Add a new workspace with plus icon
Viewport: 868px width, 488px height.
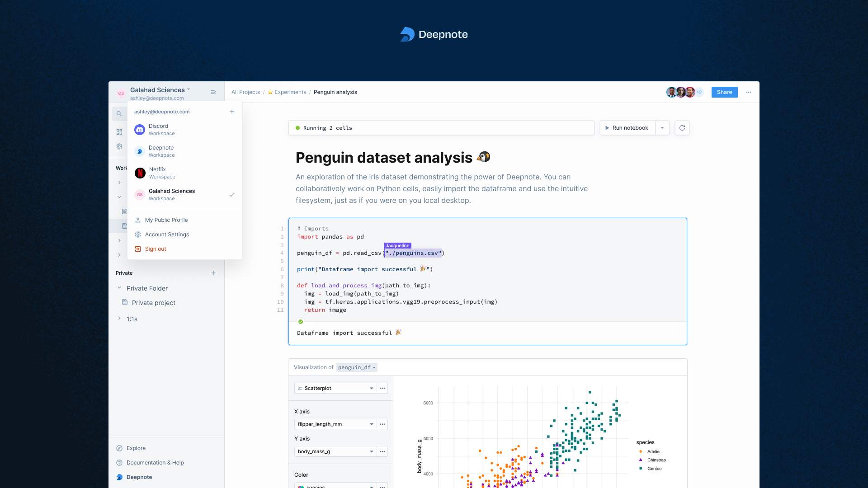pos(232,112)
